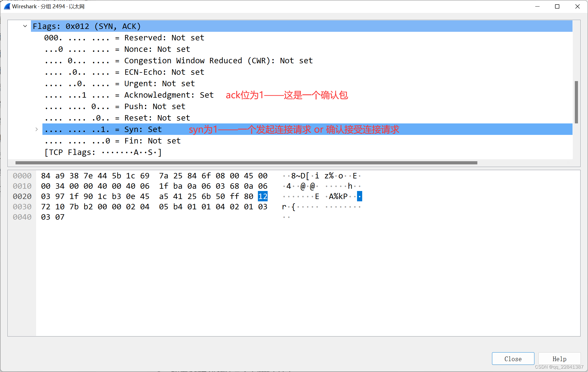Click the Close button
588x372 pixels.
click(513, 359)
